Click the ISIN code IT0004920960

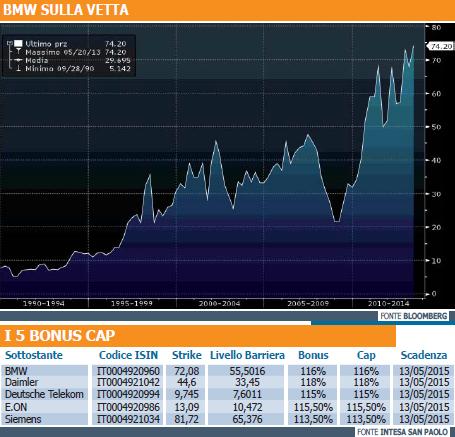coord(129,371)
